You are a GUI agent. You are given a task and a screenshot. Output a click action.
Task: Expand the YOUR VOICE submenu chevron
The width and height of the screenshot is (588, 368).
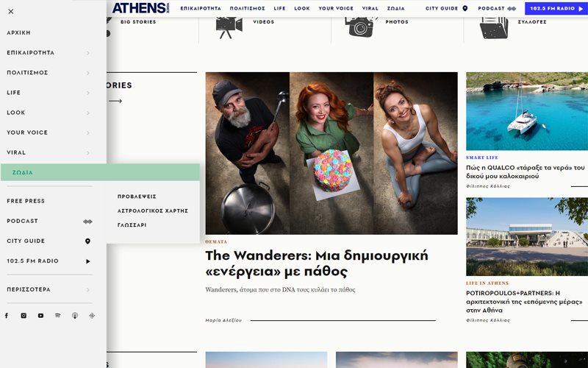(88, 133)
